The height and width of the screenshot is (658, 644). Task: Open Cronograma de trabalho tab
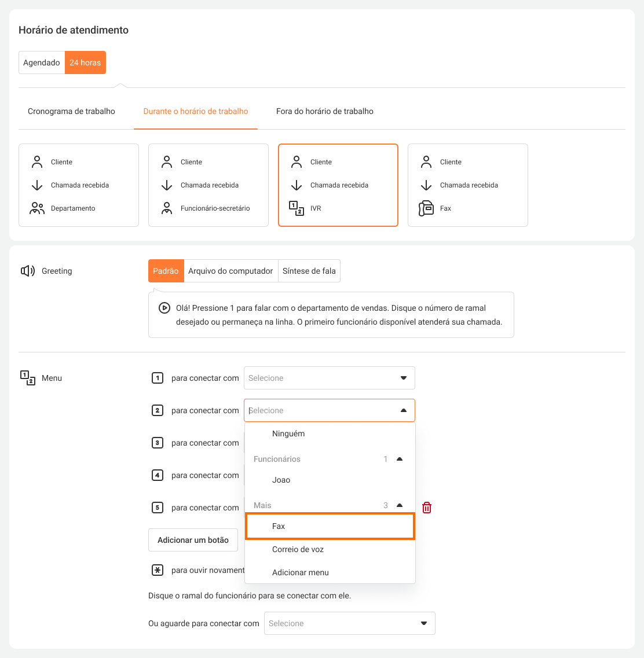(x=71, y=111)
